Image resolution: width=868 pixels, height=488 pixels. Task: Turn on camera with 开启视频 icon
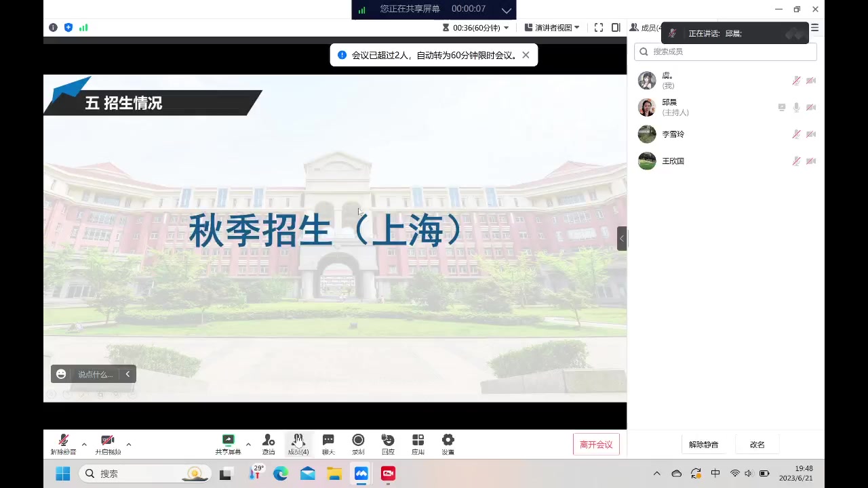coord(108,445)
